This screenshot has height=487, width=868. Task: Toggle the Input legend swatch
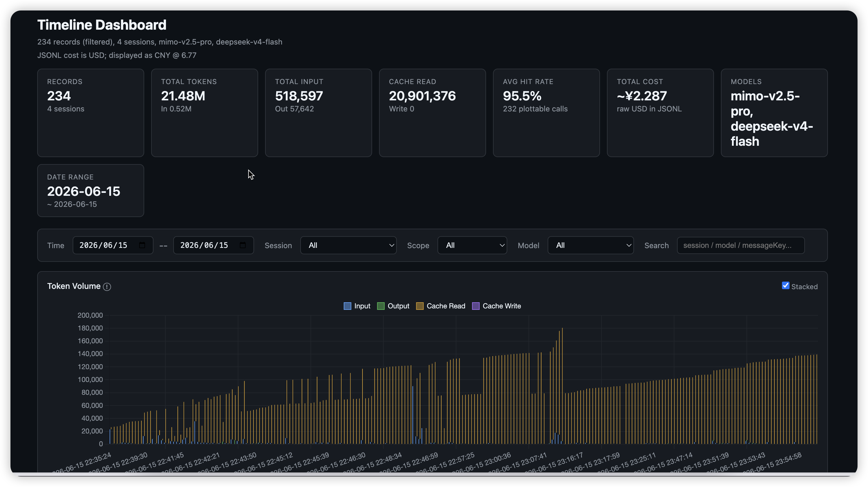click(347, 306)
